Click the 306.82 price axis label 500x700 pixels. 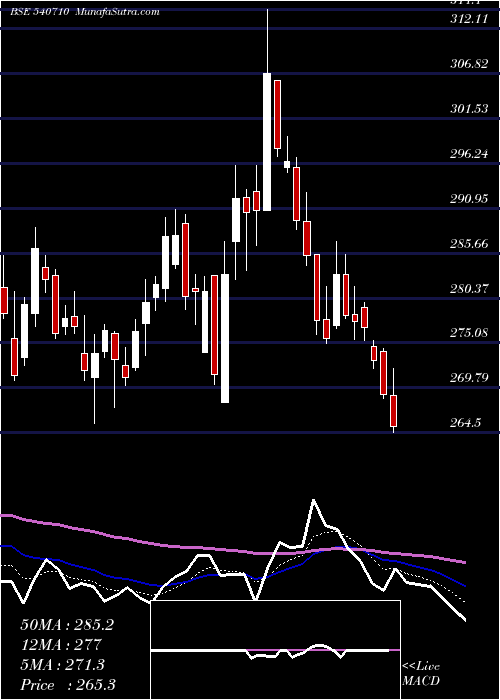[469, 64]
